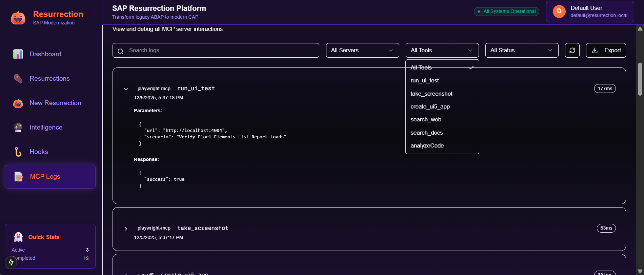Click the Response: label
Viewport: 644px width, 275px height.
(x=146, y=159)
